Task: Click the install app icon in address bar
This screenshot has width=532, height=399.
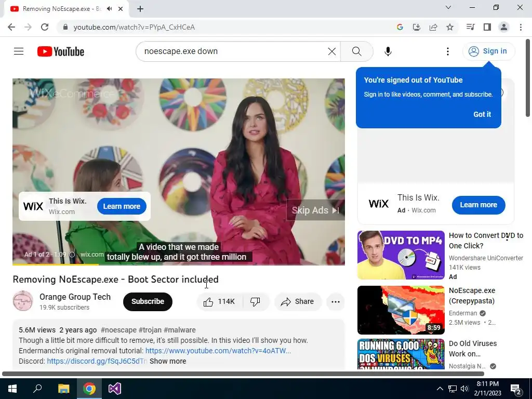Action: coord(416,27)
